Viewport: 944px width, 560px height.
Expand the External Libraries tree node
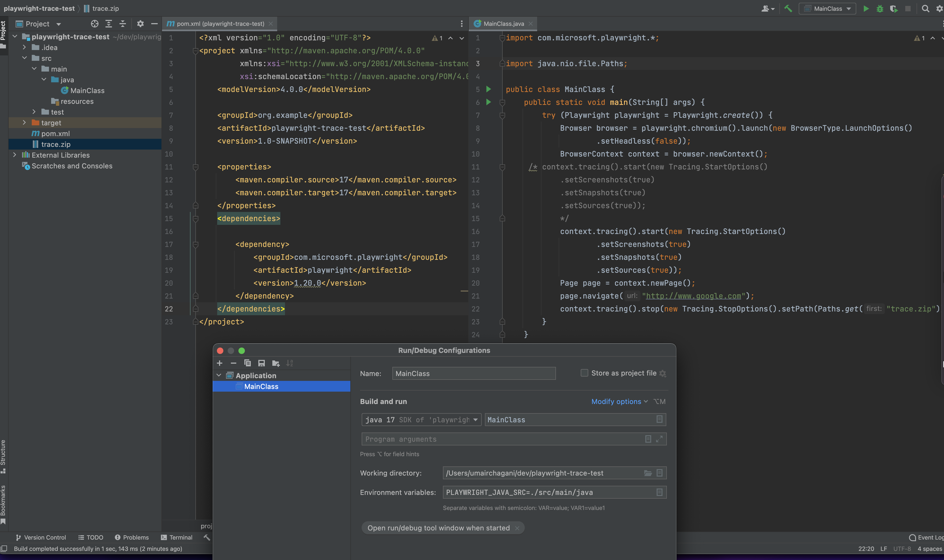(14, 155)
